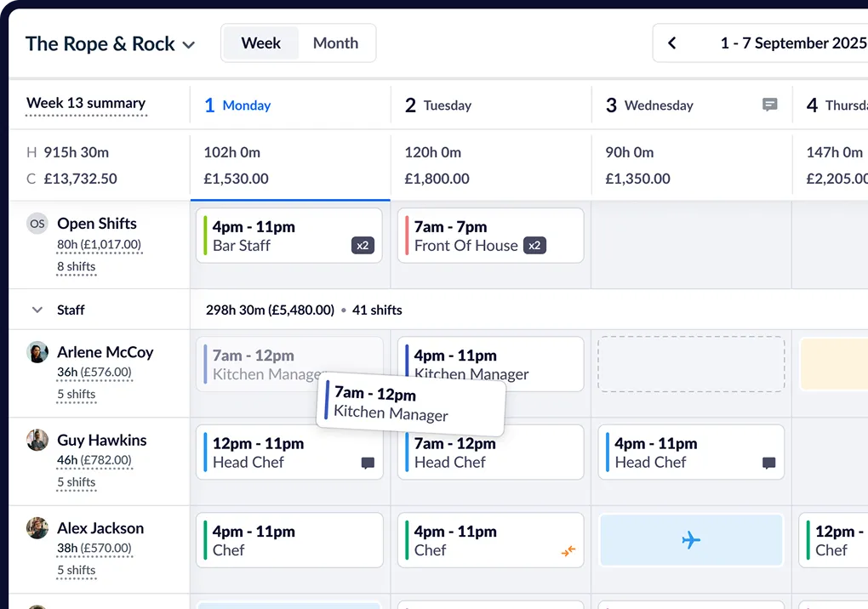Click the x2 badge on the Bar Staff open shift
868x609 pixels.
pyautogui.click(x=363, y=245)
